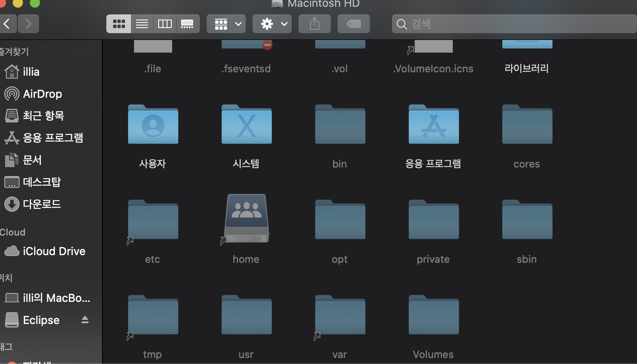Screen dimensions: 637x364
Task: Select the private folder icon
Action: (434, 219)
